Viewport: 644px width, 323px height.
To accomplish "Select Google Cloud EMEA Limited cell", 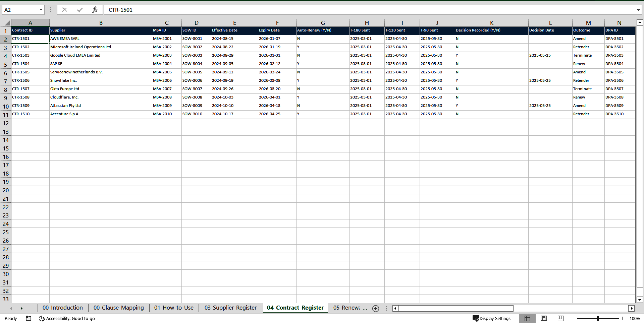I will pyautogui.click(x=101, y=56).
